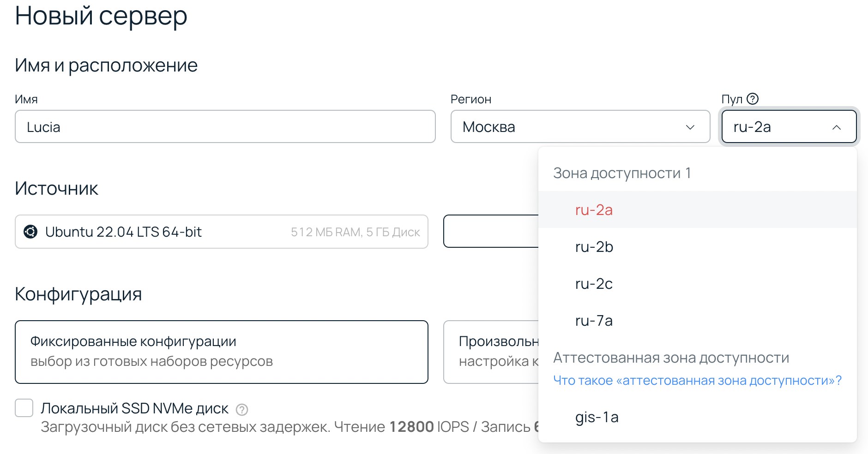This screenshot has height=454, width=868.
Task: Select ru-2a pool option in list
Action: point(698,210)
